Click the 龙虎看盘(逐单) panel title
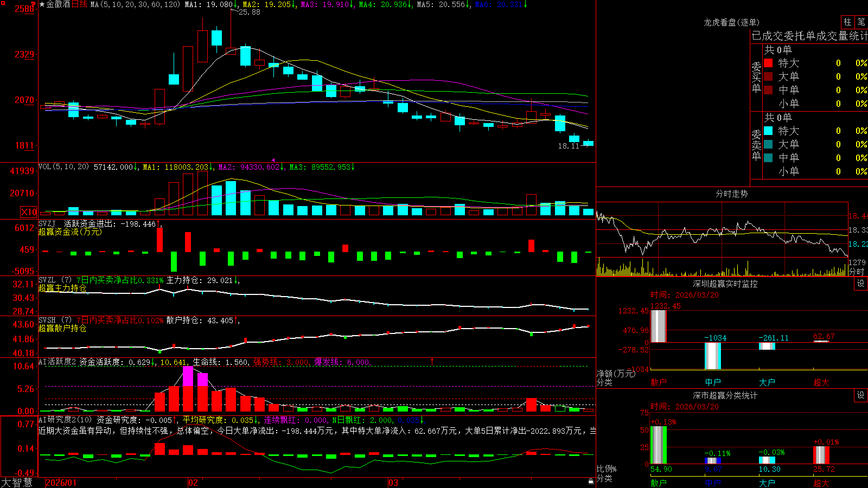868x488 pixels. (731, 22)
